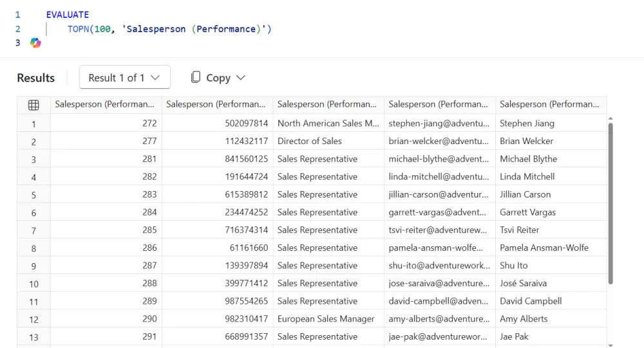Image resolution: width=644 pixels, height=348 pixels.
Task: Select row number 13 header
Action: (x=33, y=337)
